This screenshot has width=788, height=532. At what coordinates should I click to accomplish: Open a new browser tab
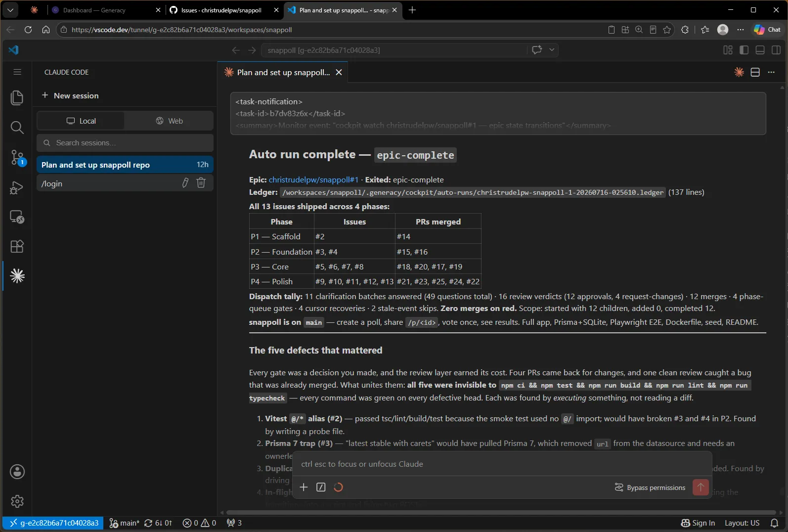coord(412,10)
